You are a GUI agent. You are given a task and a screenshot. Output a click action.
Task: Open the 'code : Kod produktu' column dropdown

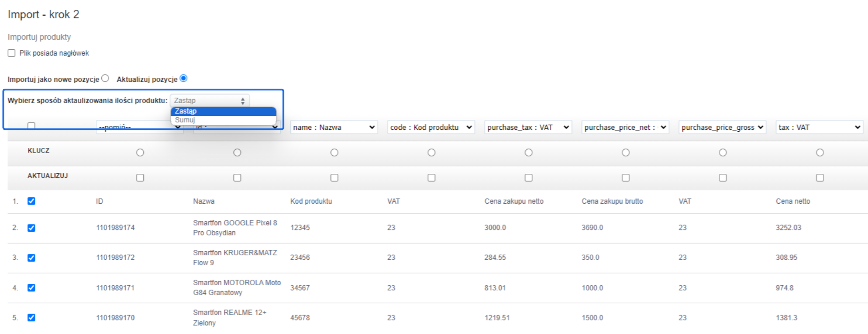[431, 127]
